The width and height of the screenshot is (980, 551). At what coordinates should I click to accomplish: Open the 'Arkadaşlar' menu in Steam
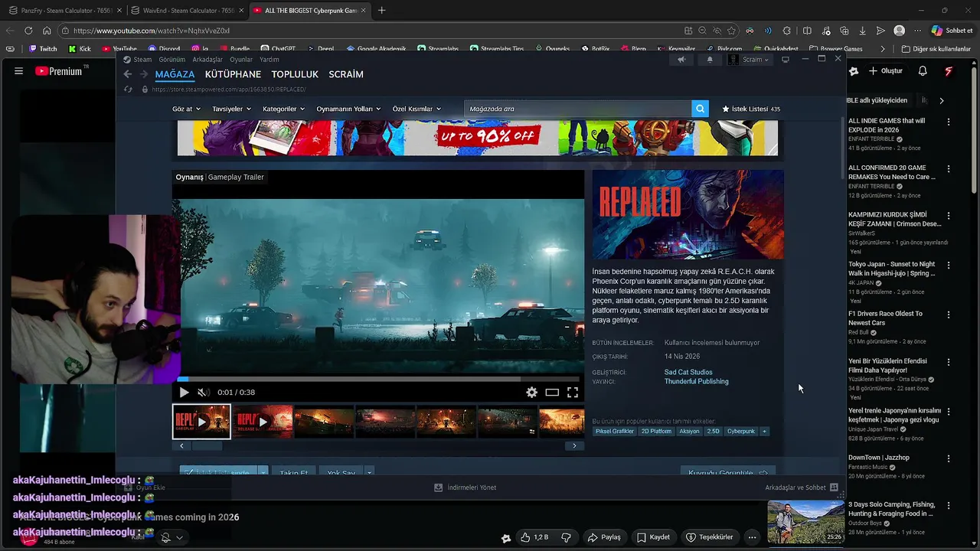point(207,59)
